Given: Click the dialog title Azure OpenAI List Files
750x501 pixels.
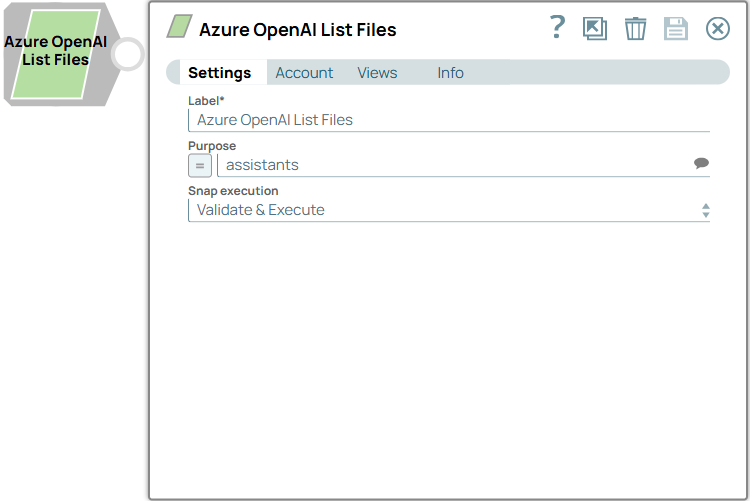Looking at the screenshot, I should (x=298, y=30).
